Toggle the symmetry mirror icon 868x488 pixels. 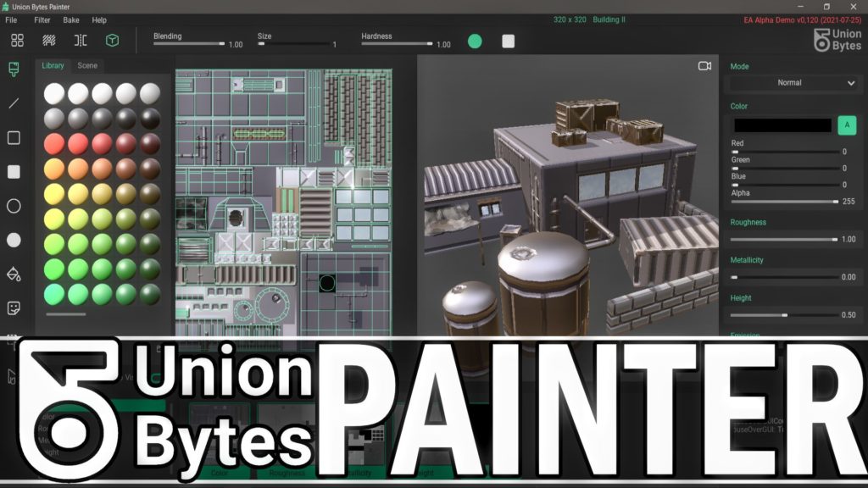81,41
